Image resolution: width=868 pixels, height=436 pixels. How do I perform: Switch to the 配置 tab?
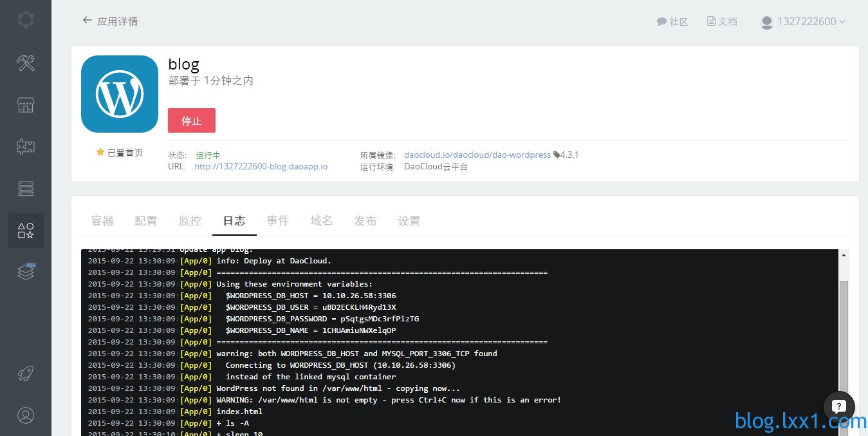pyautogui.click(x=146, y=221)
